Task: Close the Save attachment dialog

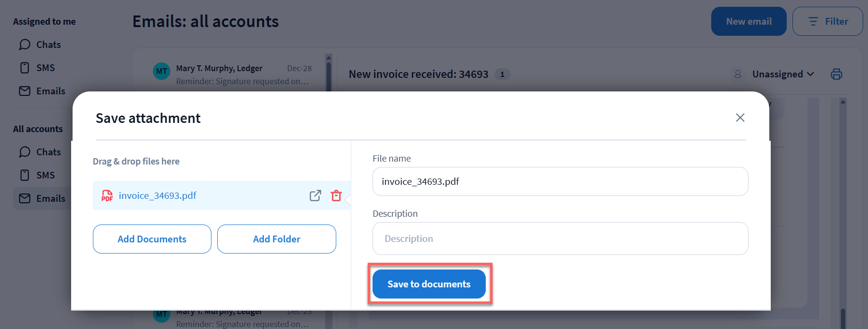Action: (740, 118)
